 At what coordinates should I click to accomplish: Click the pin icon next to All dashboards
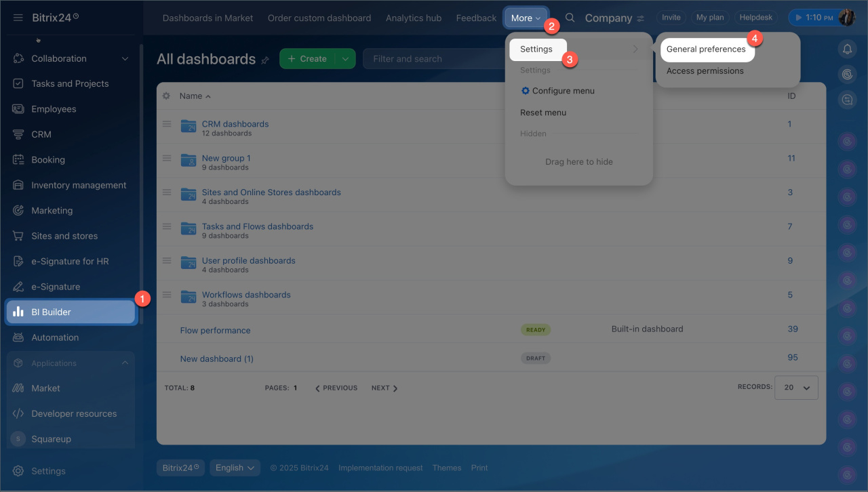[265, 60]
